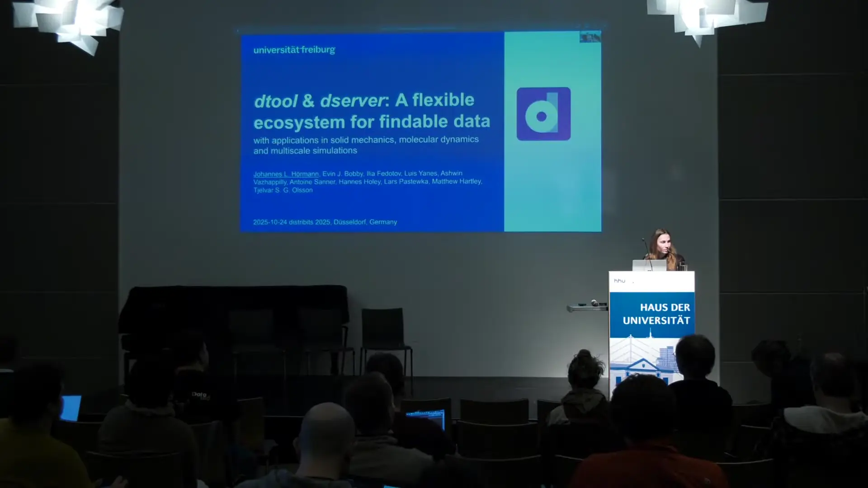Click the 'HAUS DER UNIVERSITÄT' lectern sign
The image size is (868, 488).
tap(656, 314)
